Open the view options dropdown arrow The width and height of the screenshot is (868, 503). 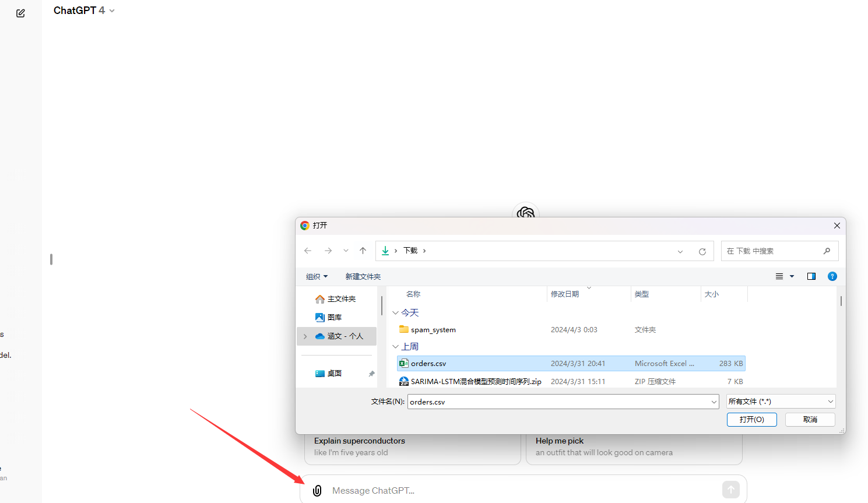pyautogui.click(x=792, y=276)
